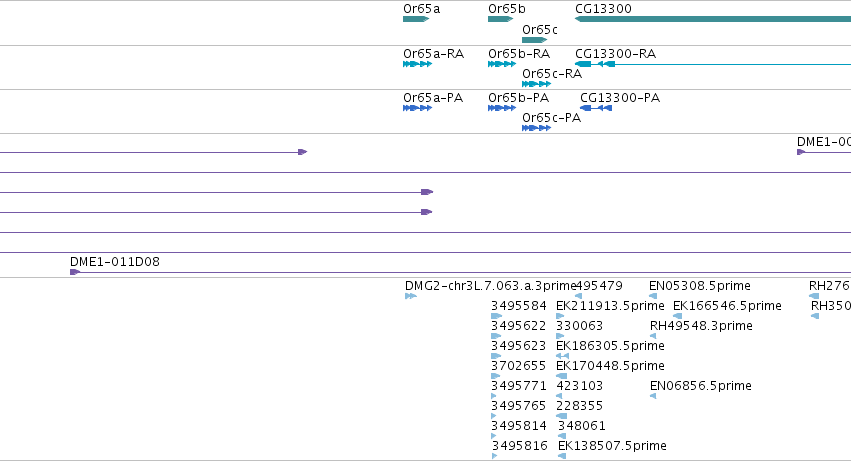
Task: Open the 3495814 feature label
Action: point(518,426)
